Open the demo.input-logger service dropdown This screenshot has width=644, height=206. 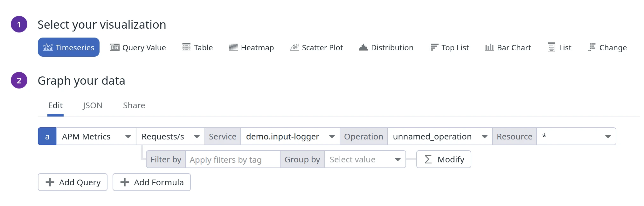290,137
